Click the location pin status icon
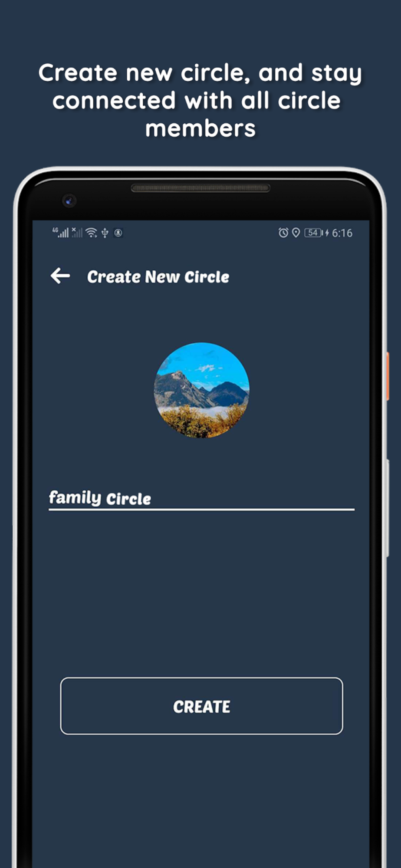401x868 pixels. point(296,233)
